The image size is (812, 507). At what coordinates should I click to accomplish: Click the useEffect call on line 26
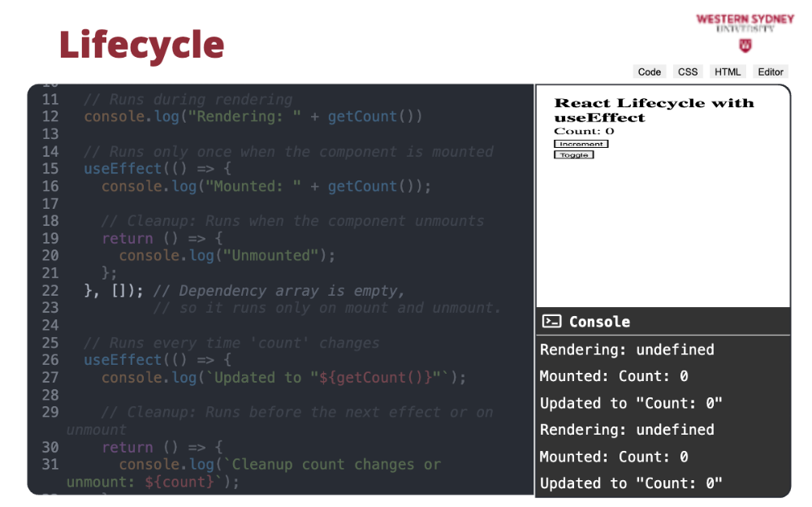pos(123,360)
